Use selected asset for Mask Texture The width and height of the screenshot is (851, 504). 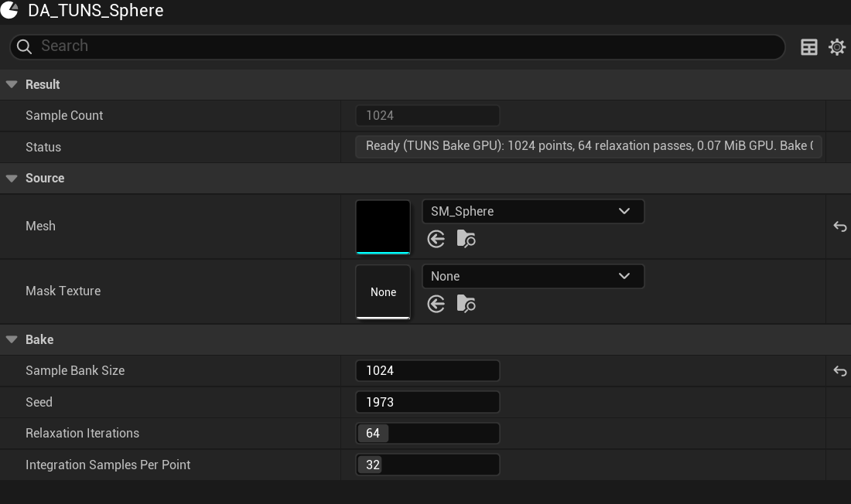pyautogui.click(x=436, y=304)
